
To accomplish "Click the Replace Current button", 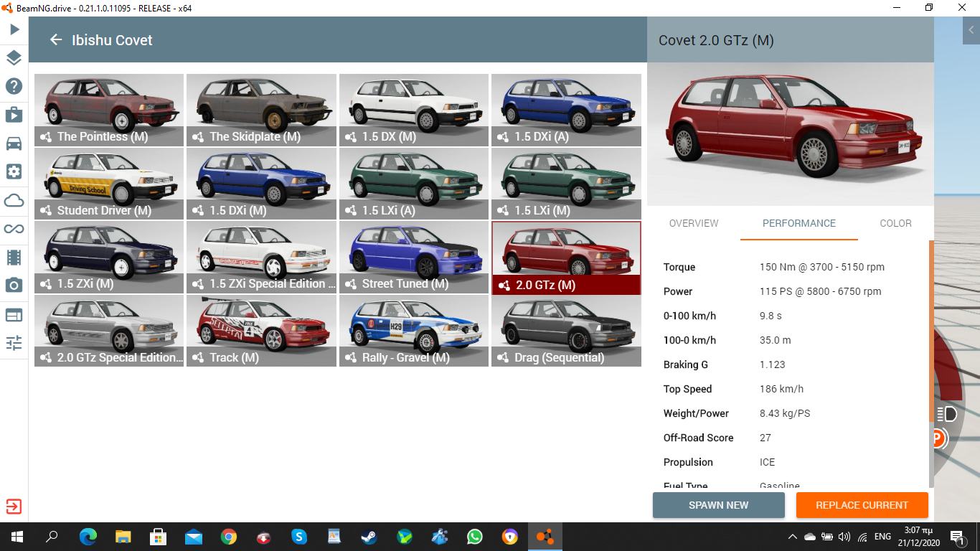I will tap(862, 505).
